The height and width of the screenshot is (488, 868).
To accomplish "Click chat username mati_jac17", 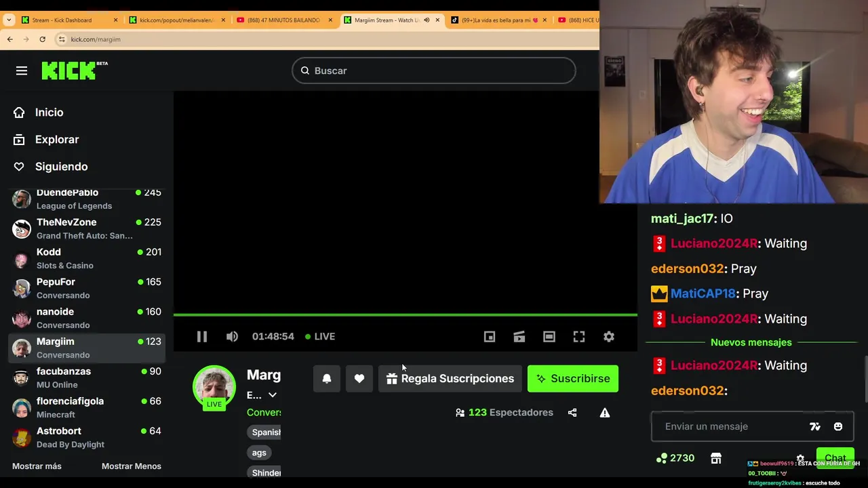I will click(682, 219).
